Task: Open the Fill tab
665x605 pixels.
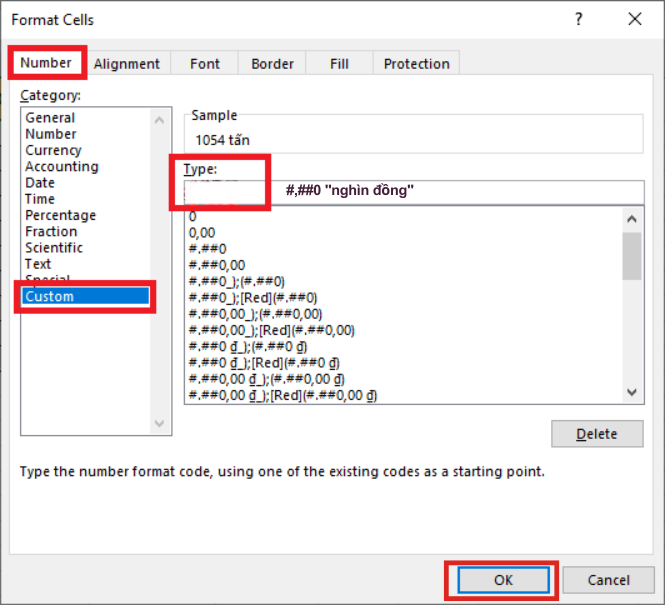Action: coord(339,64)
